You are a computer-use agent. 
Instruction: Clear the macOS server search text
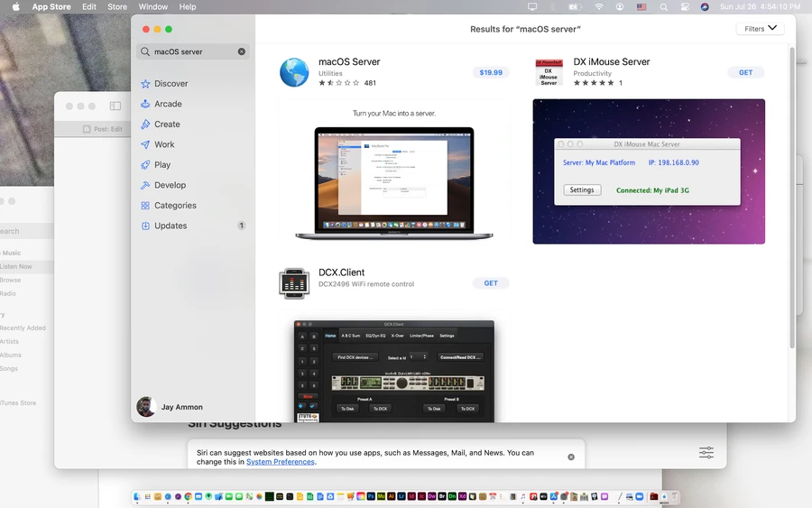pyautogui.click(x=241, y=51)
